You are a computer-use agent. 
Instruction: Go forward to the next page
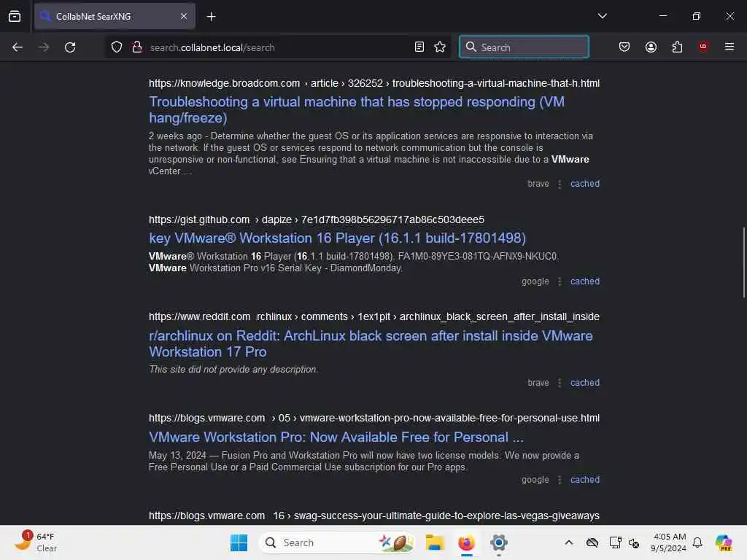[x=44, y=47]
